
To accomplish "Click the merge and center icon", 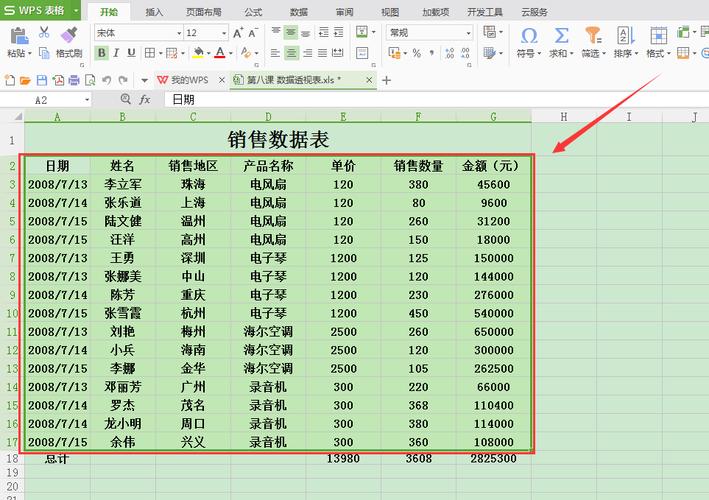I will click(x=362, y=32).
